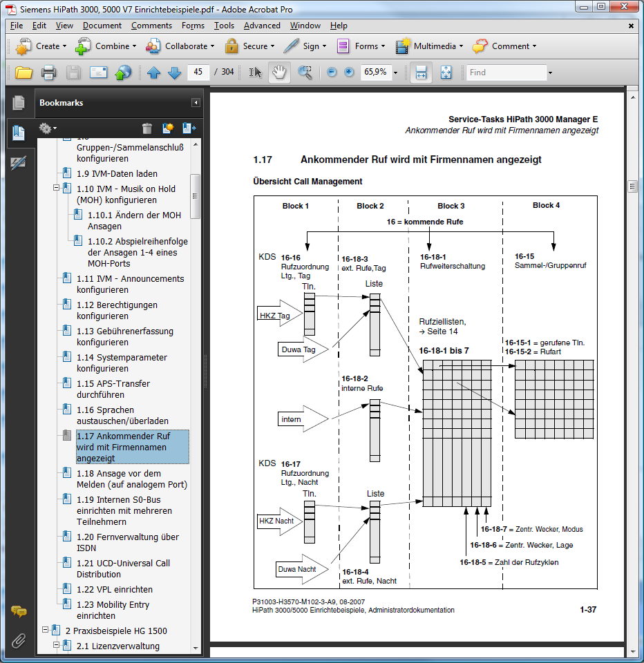Click the Find search box
The image size is (644, 663).
pyautogui.click(x=506, y=73)
